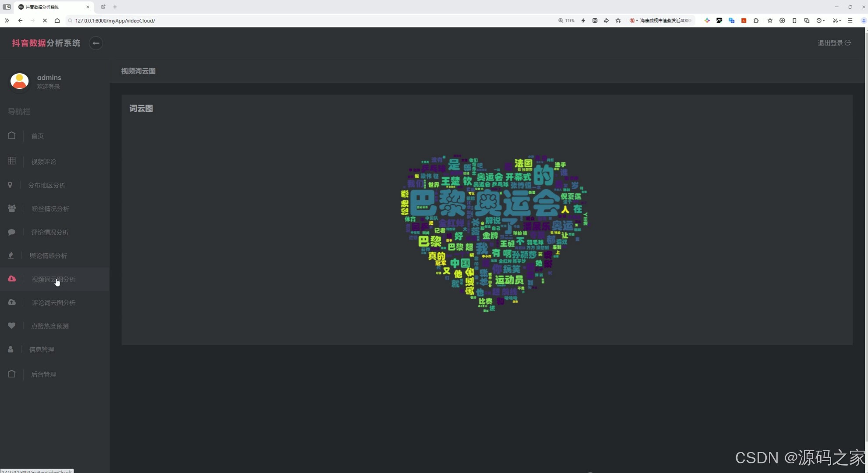The width and height of the screenshot is (868, 473).
Task: Go back with browser back arrow
Action: click(20, 21)
